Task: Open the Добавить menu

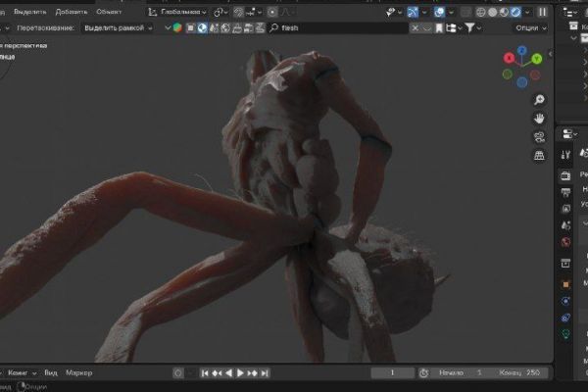Action: tap(71, 12)
